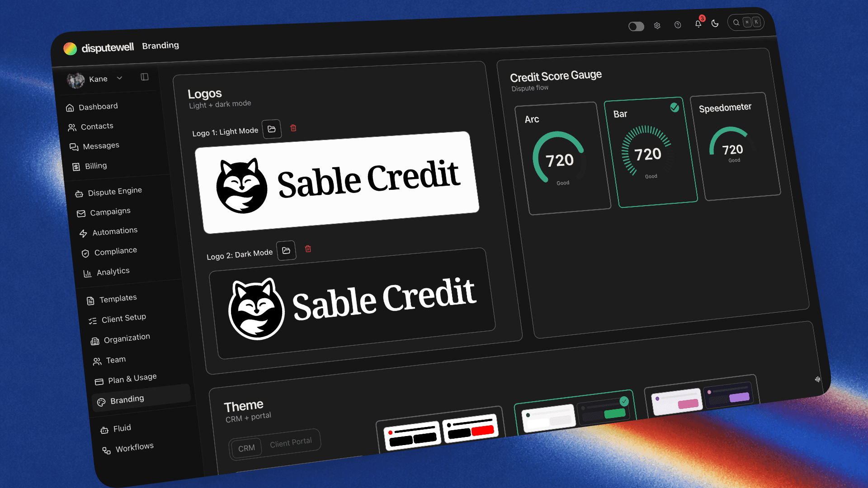
Task: Select the Bar gauge style
Action: click(x=651, y=152)
